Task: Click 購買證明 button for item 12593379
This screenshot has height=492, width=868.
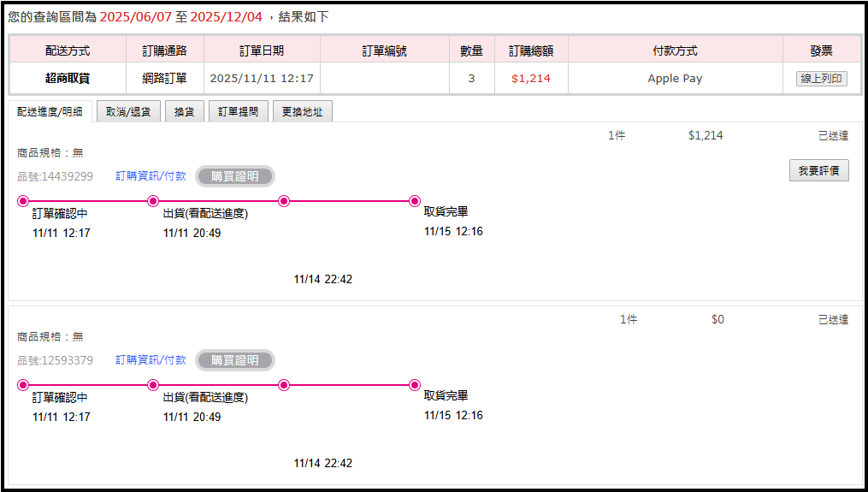Action: pyautogui.click(x=235, y=360)
